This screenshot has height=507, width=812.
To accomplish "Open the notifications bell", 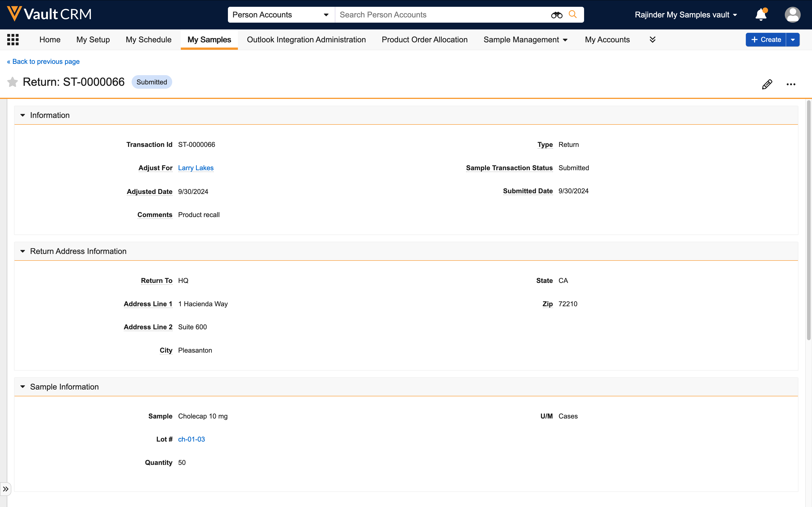I will tap(761, 15).
